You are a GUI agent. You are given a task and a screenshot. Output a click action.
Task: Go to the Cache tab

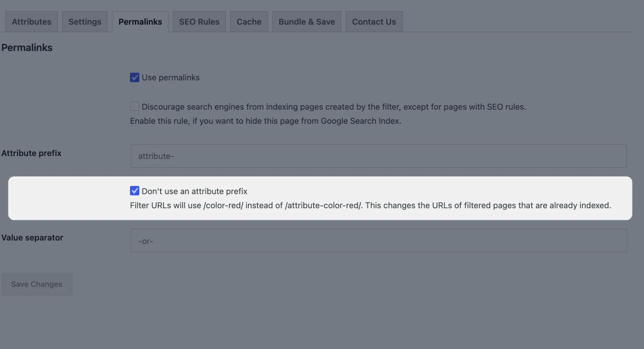(249, 22)
